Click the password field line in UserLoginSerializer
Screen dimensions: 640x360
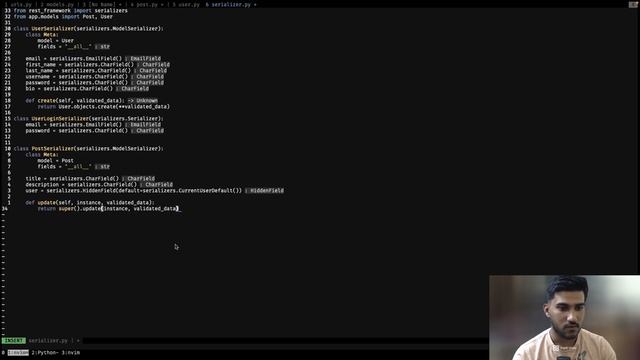[77, 131]
